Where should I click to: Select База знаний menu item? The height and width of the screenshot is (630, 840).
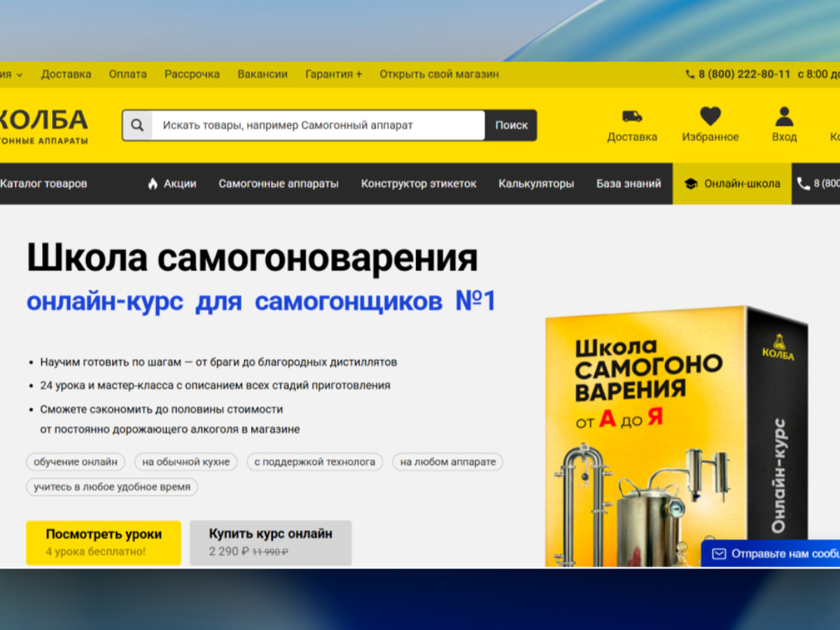629,183
